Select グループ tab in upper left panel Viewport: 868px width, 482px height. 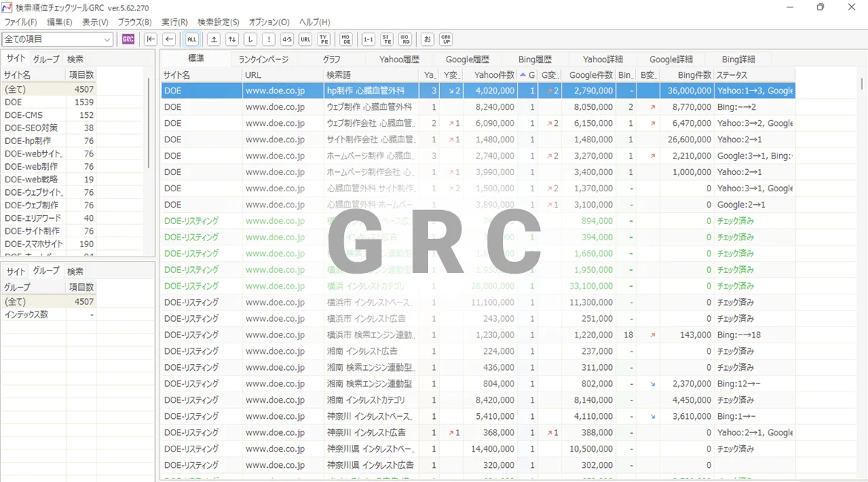(x=46, y=59)
